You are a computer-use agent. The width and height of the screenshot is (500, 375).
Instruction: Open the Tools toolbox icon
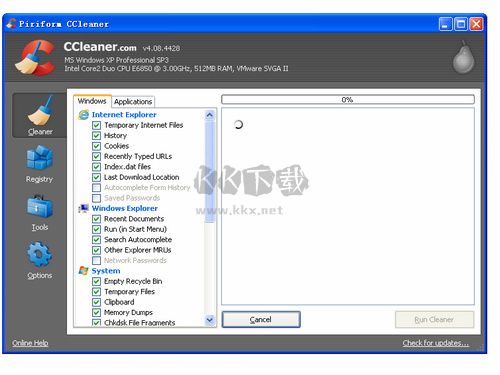point(40,206)
